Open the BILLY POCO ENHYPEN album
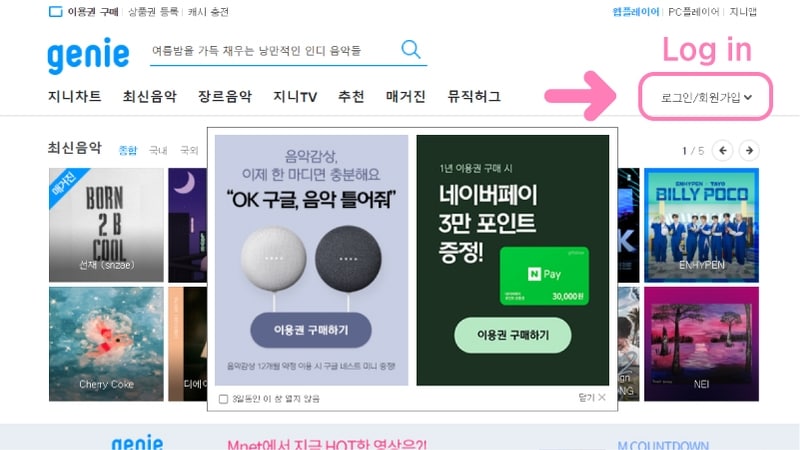800x450 pixels. (701, 225)
